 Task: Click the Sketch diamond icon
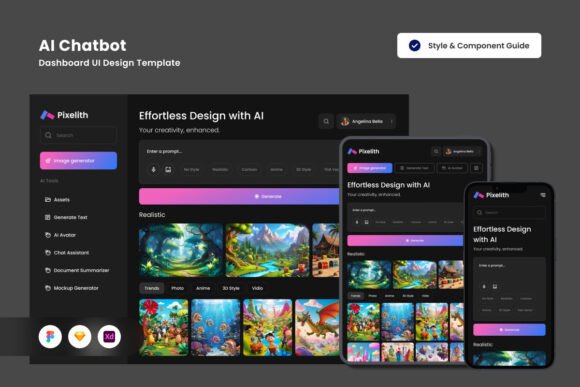tap(80, 336)
